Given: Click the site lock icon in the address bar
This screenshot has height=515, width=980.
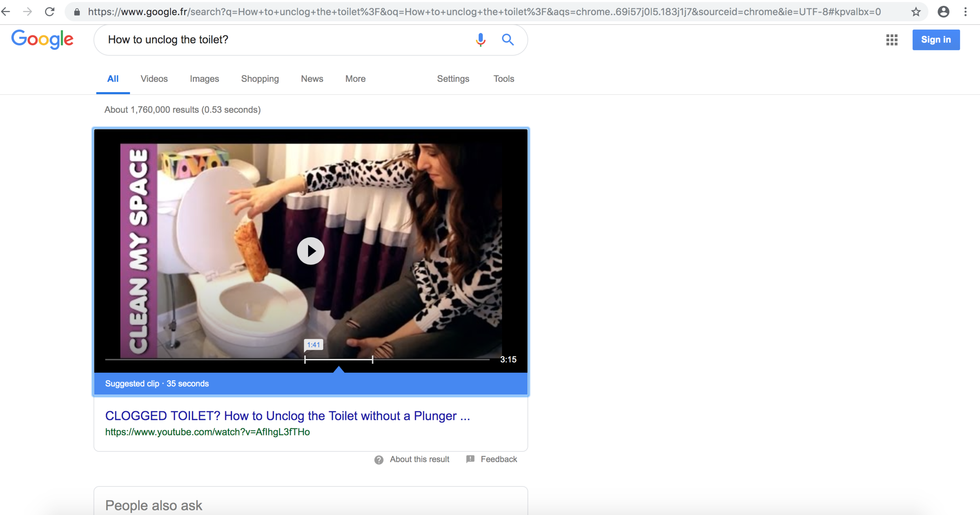Looking at the screenshot, I should tap(77, 12).
